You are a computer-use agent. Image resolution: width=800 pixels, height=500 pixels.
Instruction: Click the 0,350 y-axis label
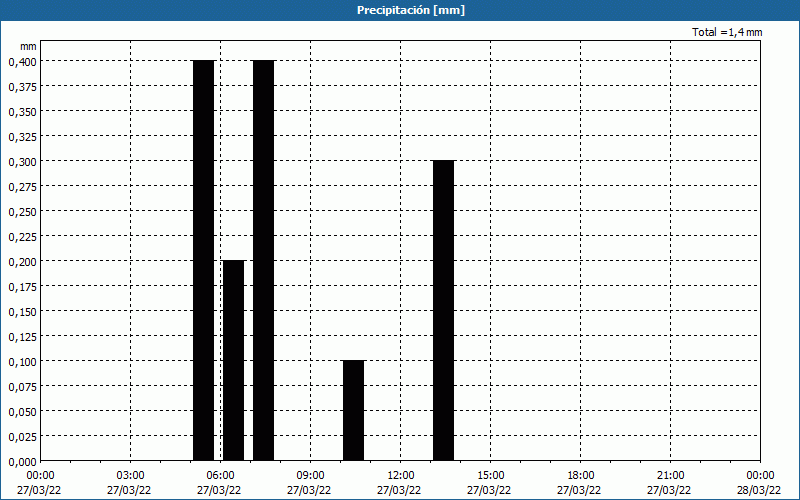[22, 112]
